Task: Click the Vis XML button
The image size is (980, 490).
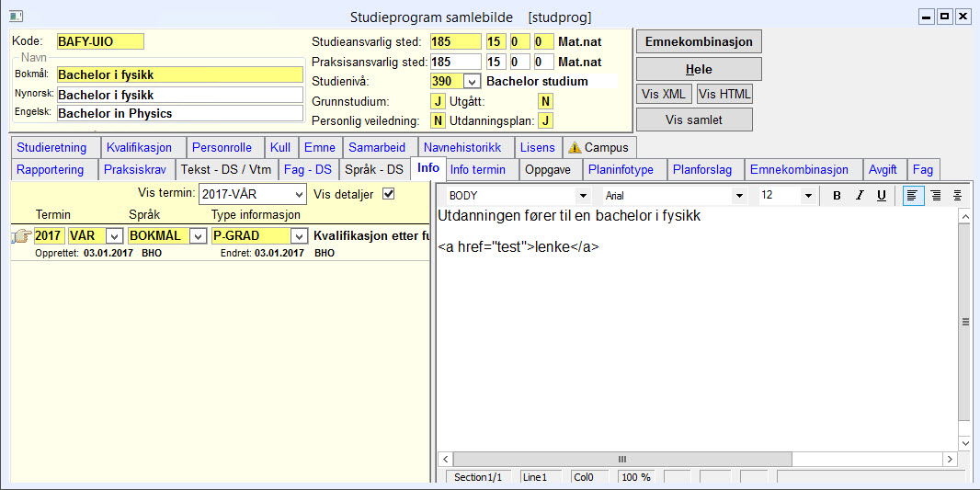Action: (x=665, y=94)
